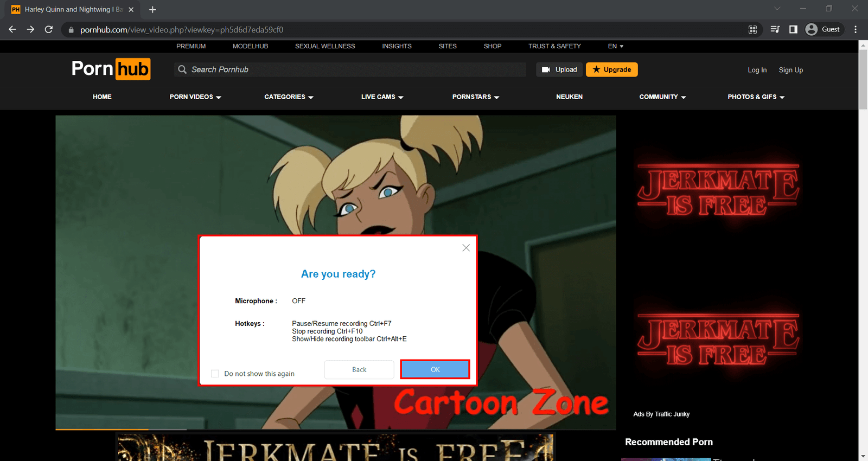
Task: Open TRUST & SAFETY page
Action: (554, 46)
